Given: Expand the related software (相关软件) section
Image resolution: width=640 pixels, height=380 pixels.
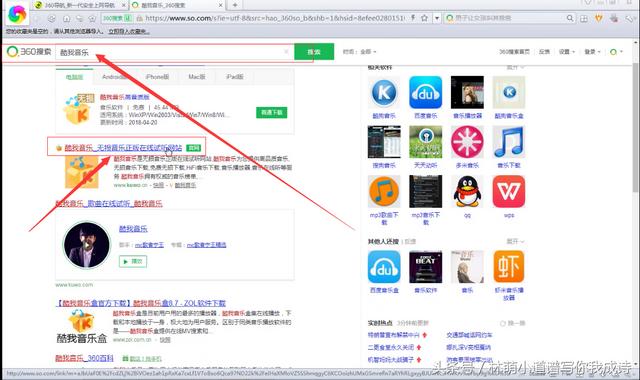Looking at the screenshot, I should point(515,67).
